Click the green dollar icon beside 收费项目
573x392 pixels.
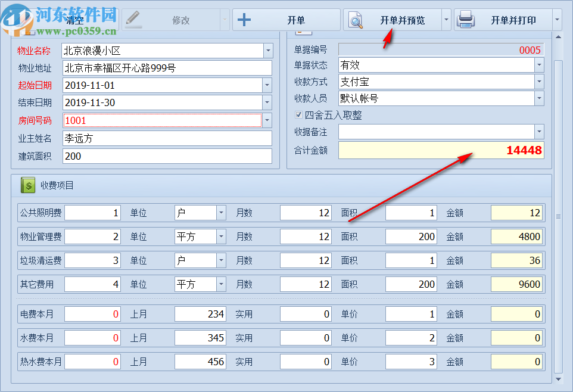[x=27, y=185]
